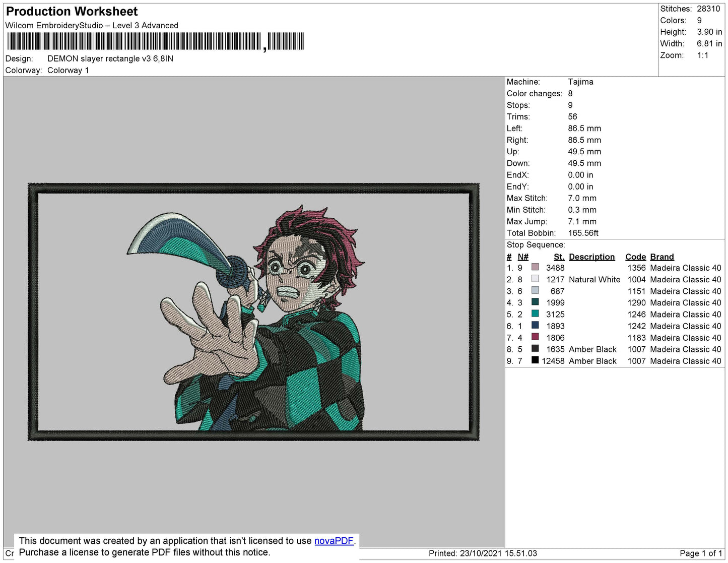
Task: Click the Description column header
Action: (x=592, y=257)
